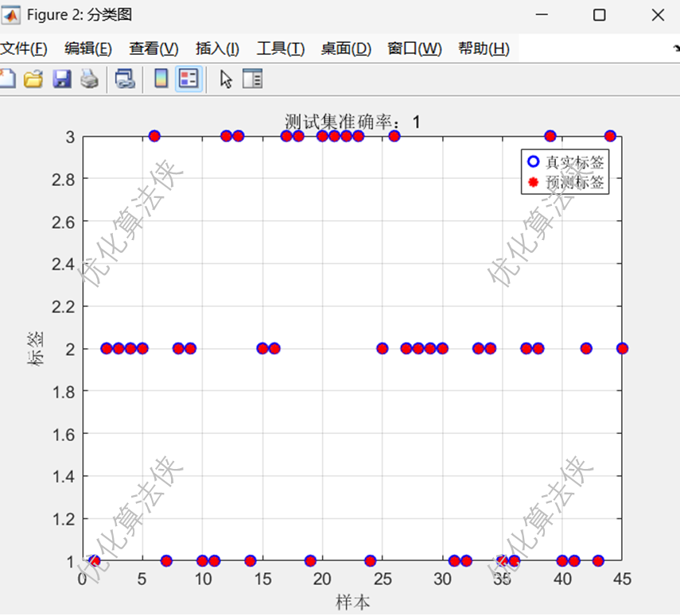Save the figure with the disk icon
Viewport: 680px width, 616px height.
[x=61, y=79]
